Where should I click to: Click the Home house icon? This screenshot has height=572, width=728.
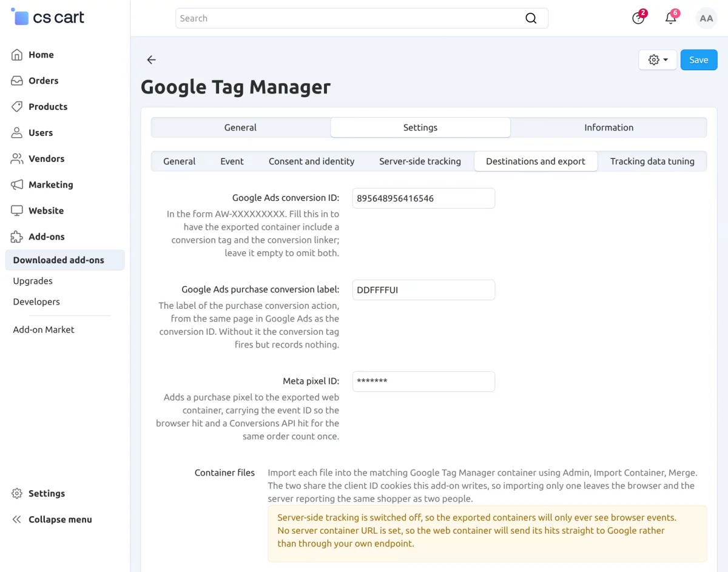tap(18, 55)
